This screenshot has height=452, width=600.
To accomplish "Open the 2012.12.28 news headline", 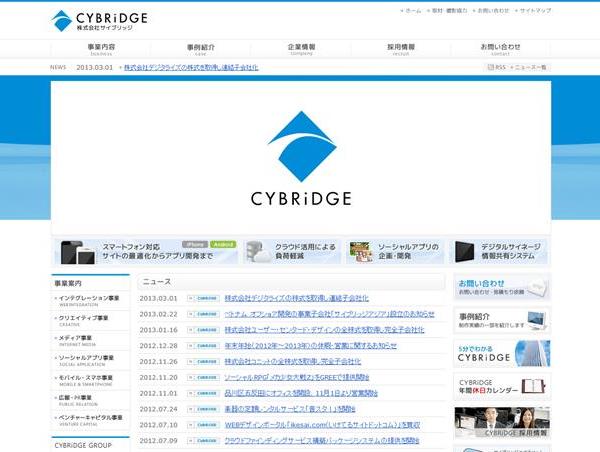I will (310, 346).
